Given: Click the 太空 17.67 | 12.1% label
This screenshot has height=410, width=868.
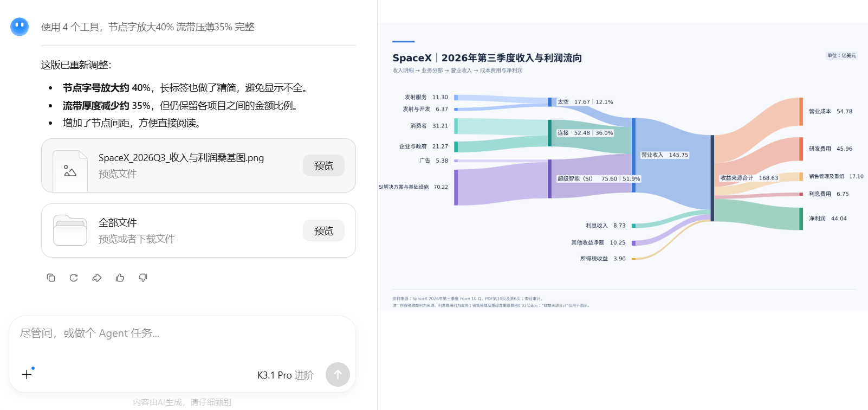Looking at the screenshot, I should coord(585,102).
